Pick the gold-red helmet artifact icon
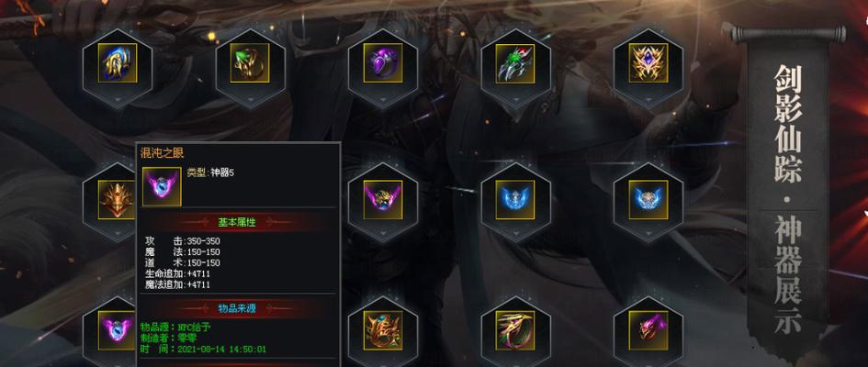The width and height of the screenshot is (868, 367). [x=117, y=199]
